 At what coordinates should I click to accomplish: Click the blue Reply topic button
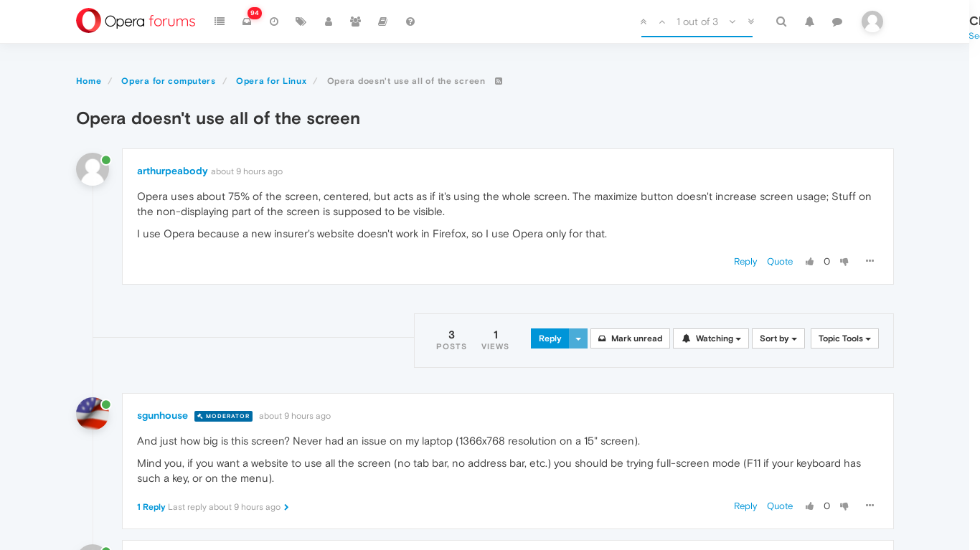[x=550, y=338]
